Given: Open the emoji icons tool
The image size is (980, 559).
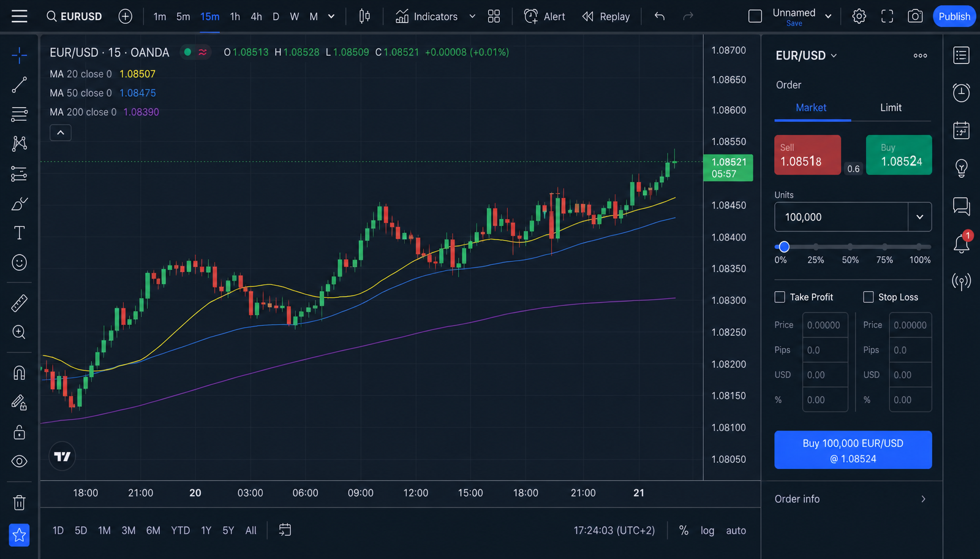Looking at the screenshot, I should pyautogui.click(x=20, y=262).
